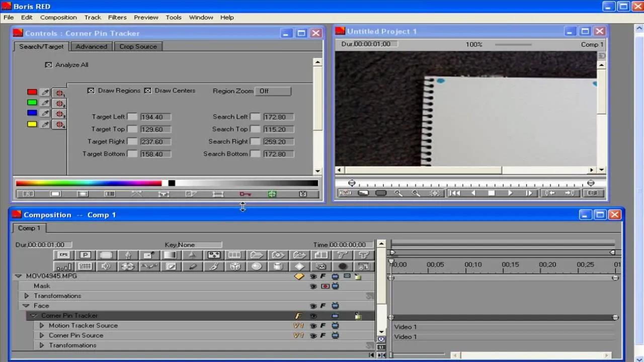Toggle the eye visibility of the MOV04945.MPG track
The image size is (644, 362).
point(313,277)
